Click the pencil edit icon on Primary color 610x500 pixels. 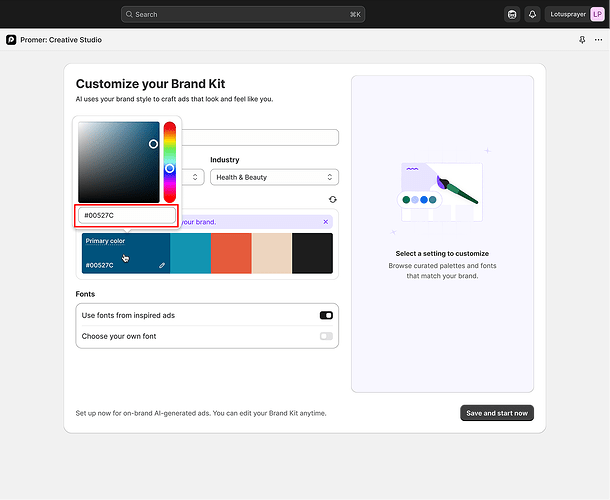coord(162,265)
